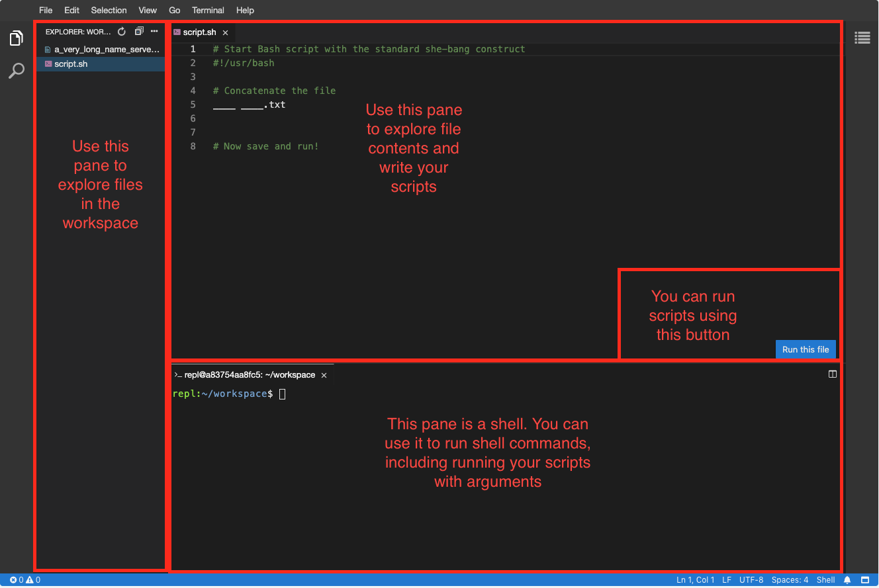879x588 pixels.
Task: Open the Explorer files icon in sidebar
Action: click(17, 39)
